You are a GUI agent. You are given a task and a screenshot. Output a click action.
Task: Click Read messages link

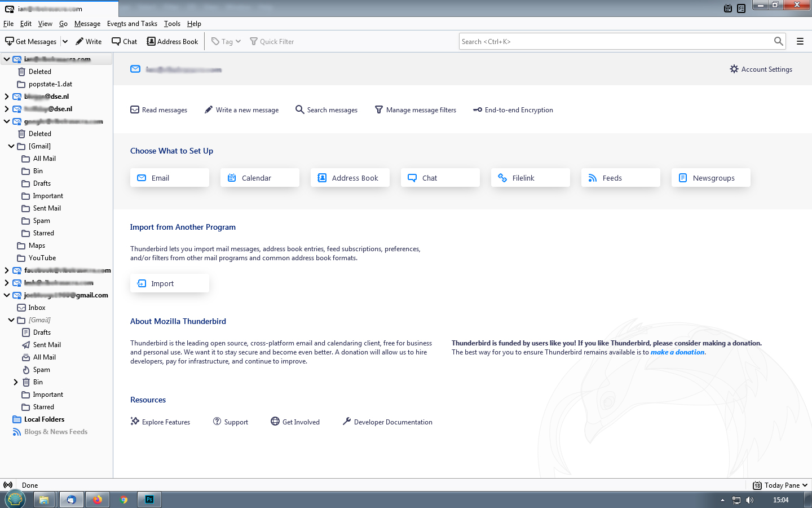tap(159, 110)
